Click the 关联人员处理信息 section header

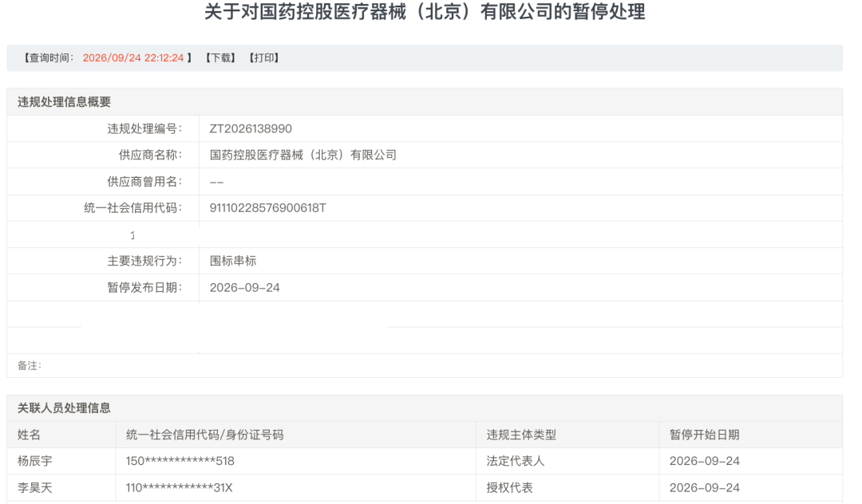coord(65,408)
